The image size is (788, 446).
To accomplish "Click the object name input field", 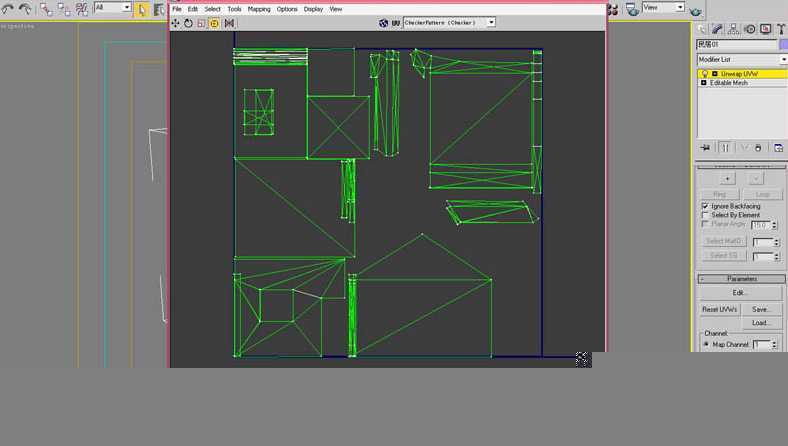I will tap(736, 45).
